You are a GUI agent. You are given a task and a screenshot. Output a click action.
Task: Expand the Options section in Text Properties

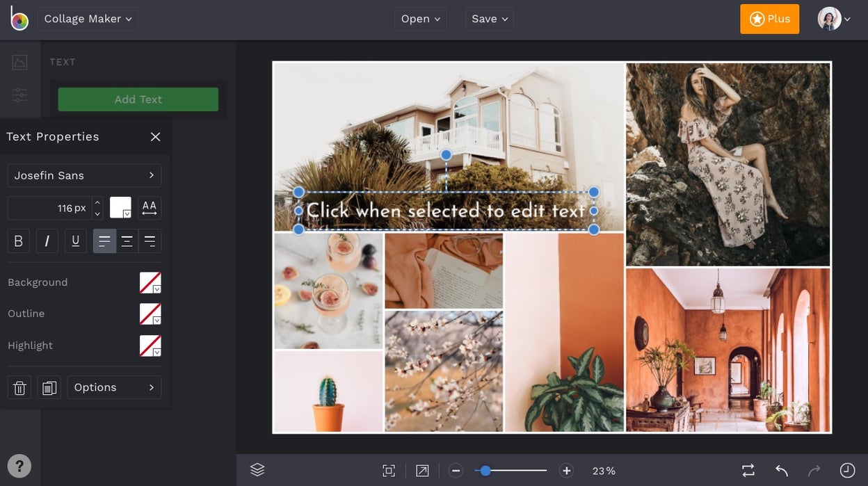pos(114,387)
